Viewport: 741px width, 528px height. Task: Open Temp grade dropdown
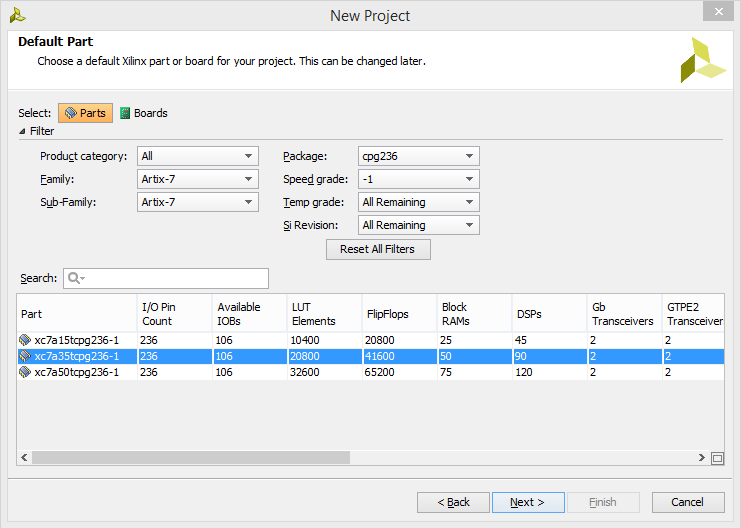419,202
